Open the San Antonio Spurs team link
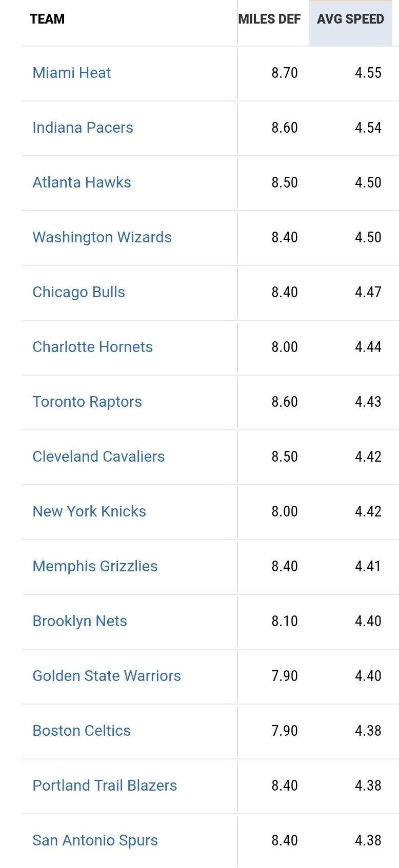This screenshot has height=868, width=399. tap(95, 840)
